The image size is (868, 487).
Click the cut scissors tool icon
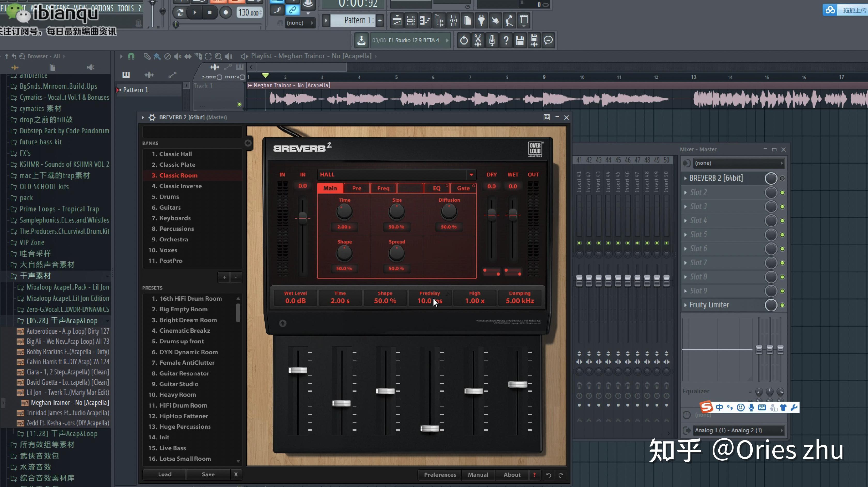[x=478, y=40]
